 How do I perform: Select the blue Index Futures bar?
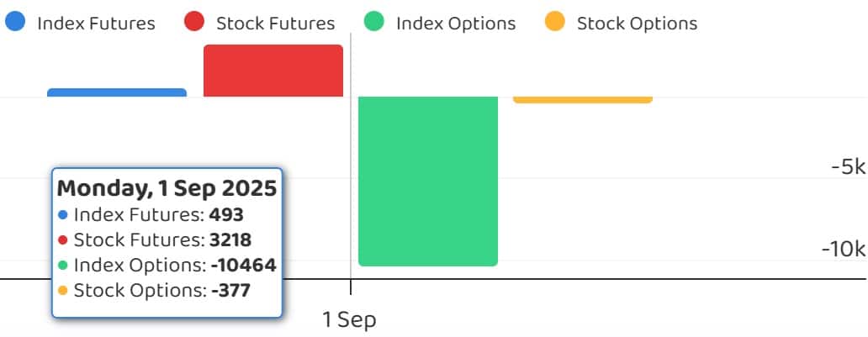tap(117, 92)
